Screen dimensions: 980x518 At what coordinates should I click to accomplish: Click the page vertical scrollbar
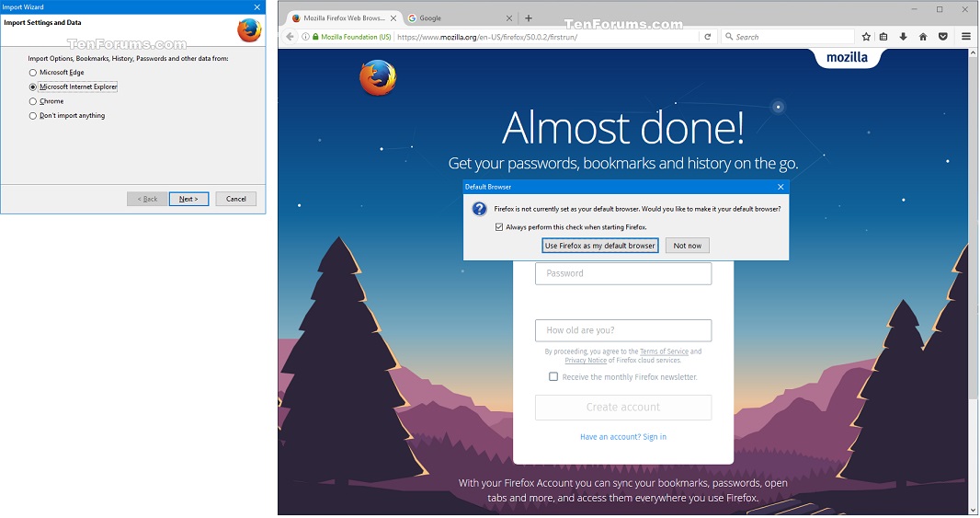[973, 282]
